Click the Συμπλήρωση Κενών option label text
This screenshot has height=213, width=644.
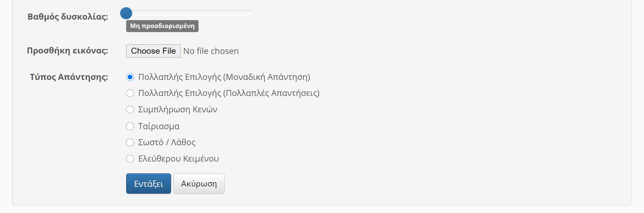tap(177, 110)
